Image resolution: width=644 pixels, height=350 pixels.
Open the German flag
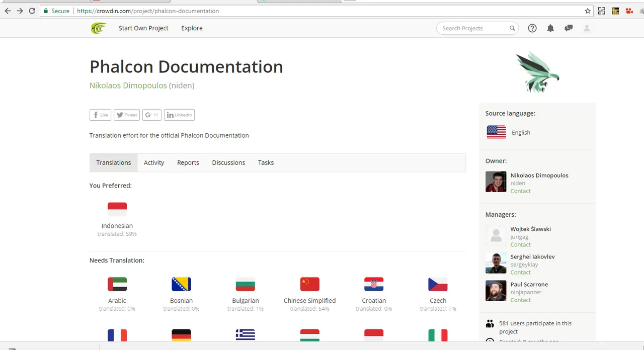click(x=181, y=335)
